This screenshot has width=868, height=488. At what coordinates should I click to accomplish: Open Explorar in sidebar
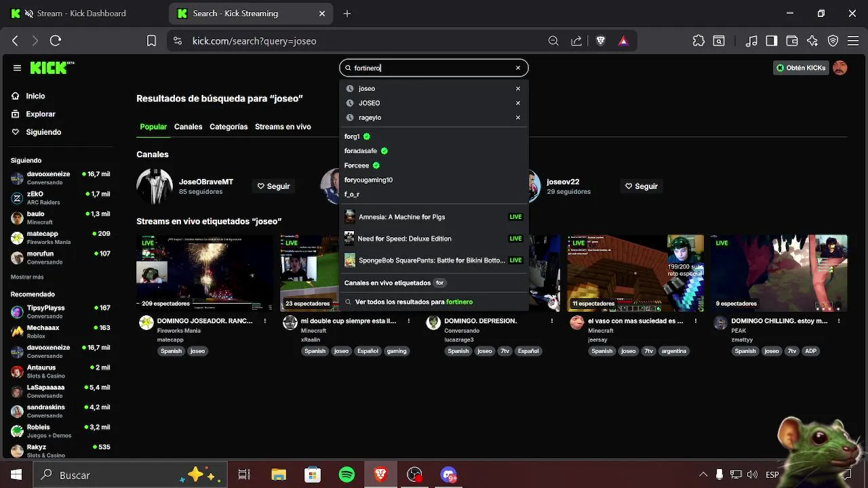[34, 114]
